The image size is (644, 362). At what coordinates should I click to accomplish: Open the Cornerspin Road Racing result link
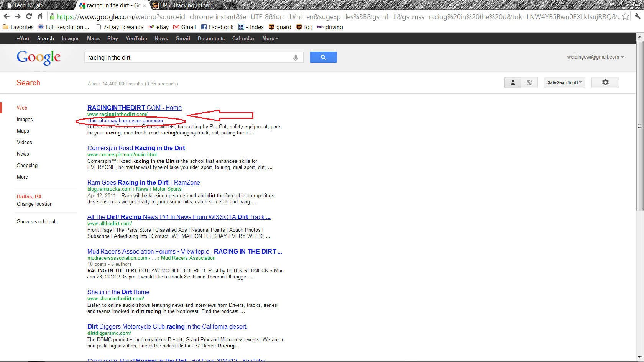[136, 148]
